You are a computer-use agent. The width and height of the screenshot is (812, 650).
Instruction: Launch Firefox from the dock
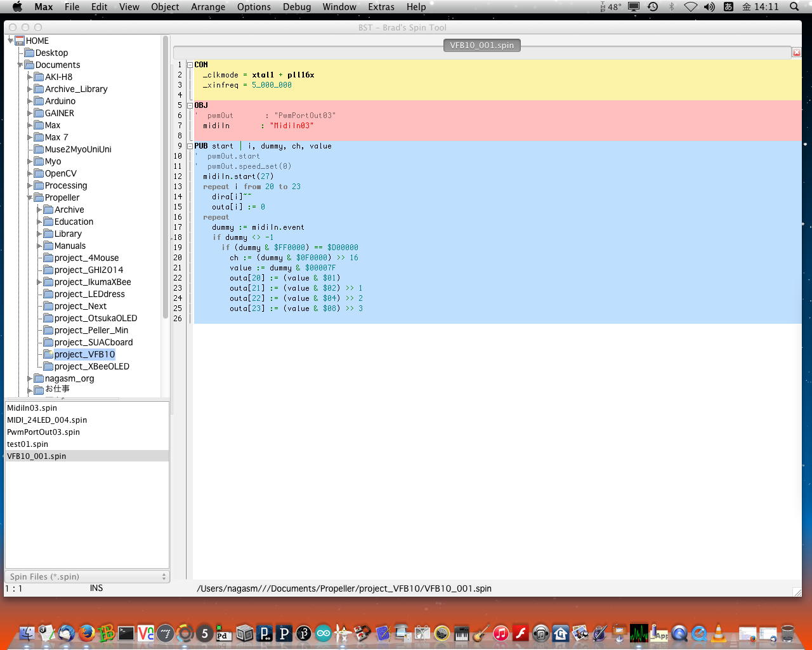click(x=87, y=633)
